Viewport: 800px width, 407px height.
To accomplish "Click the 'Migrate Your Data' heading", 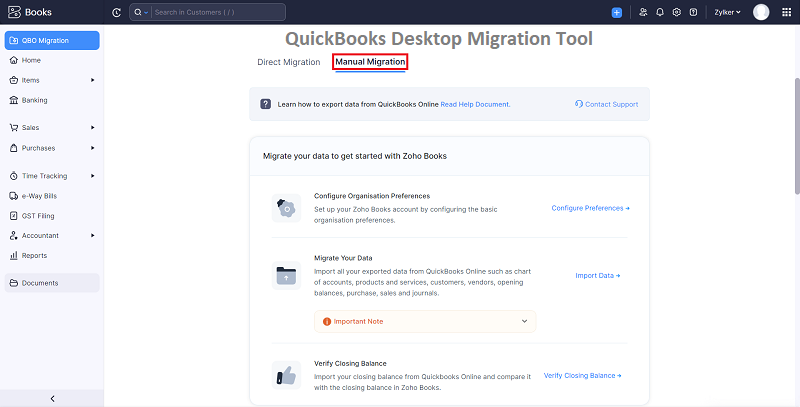I will pos(343,258).
